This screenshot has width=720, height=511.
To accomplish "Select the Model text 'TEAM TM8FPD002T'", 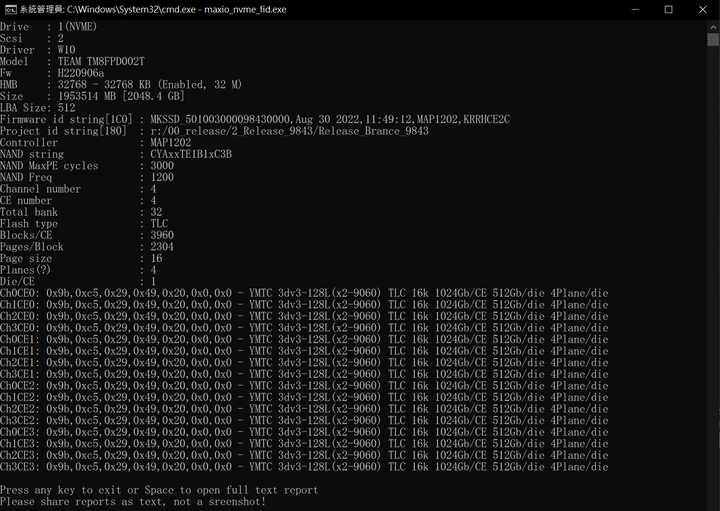I will click(101, 61).
